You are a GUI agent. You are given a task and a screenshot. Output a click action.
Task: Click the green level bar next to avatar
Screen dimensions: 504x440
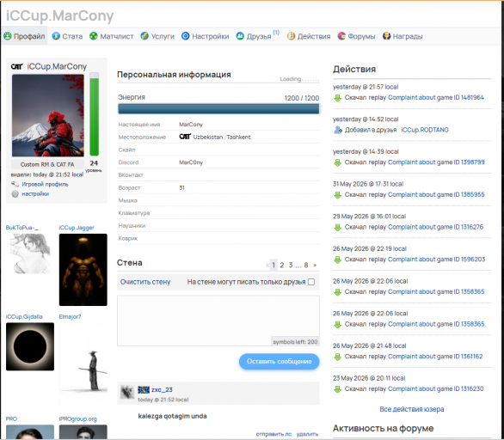(x=95, y=114)
